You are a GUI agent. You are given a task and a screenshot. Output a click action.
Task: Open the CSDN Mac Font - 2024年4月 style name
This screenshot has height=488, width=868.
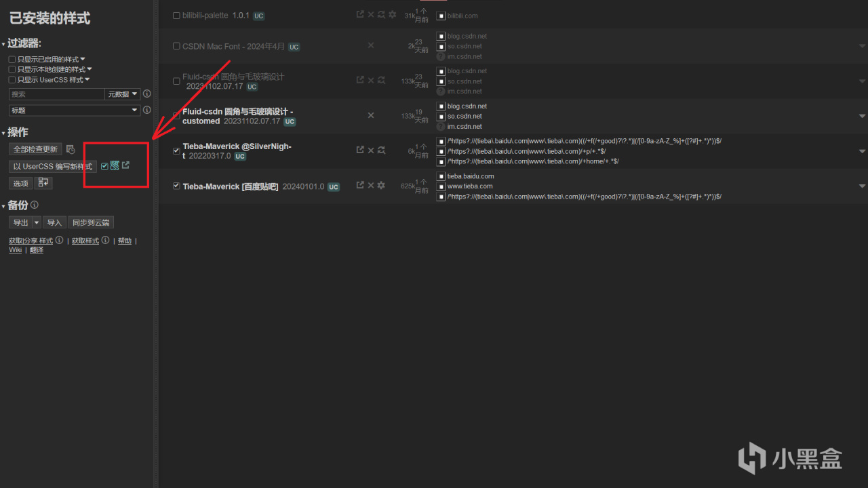233,46
